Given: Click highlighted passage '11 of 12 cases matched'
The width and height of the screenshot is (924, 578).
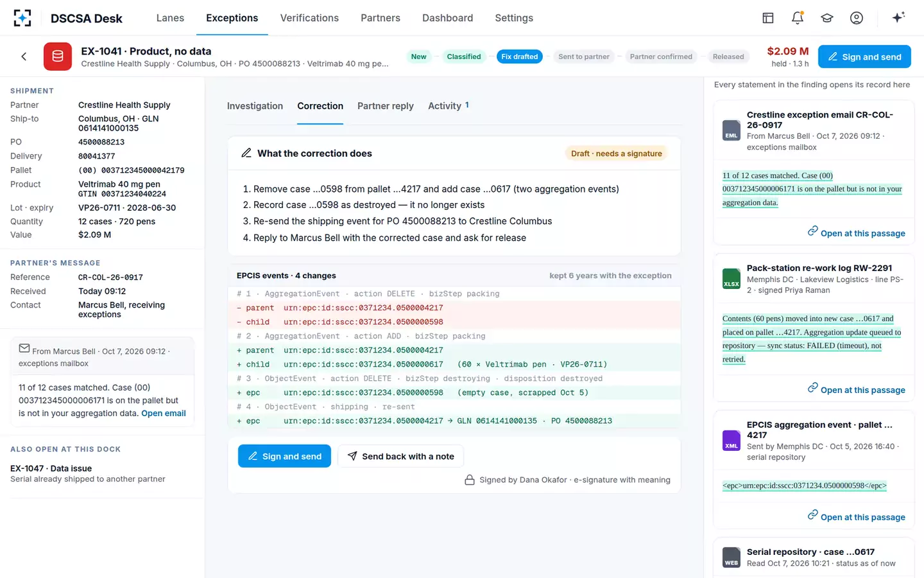Looking at the screenshot, I should 812,189.
